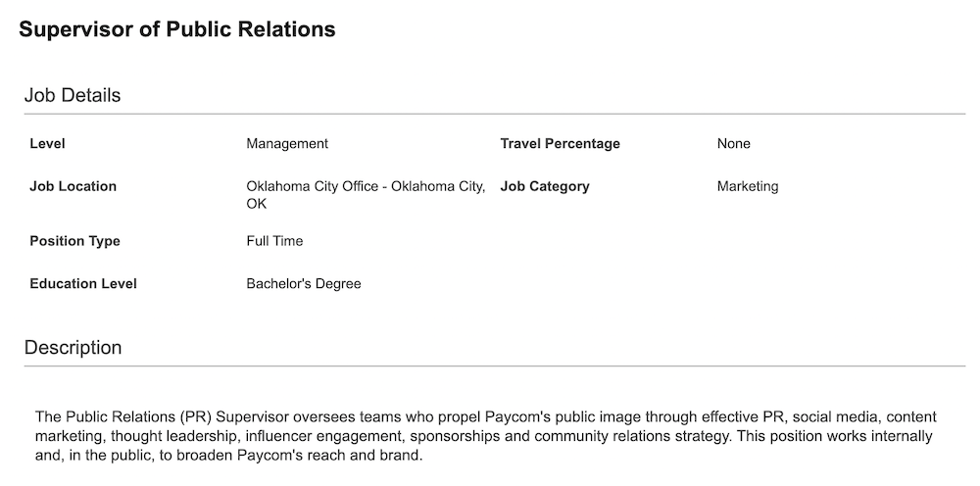Select the Job Details section heading
The height and width of the screenshot is (486, 980).
[x=73, y=96]
